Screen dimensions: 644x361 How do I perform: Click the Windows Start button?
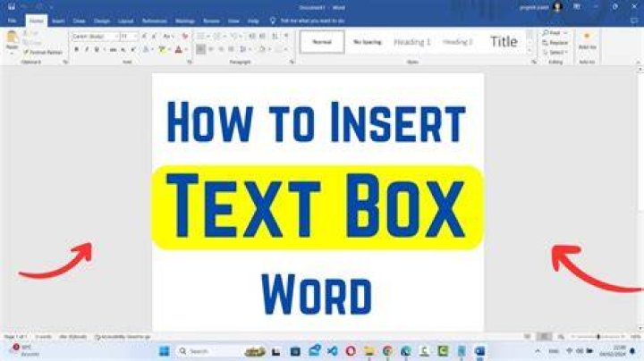[165, 351]
